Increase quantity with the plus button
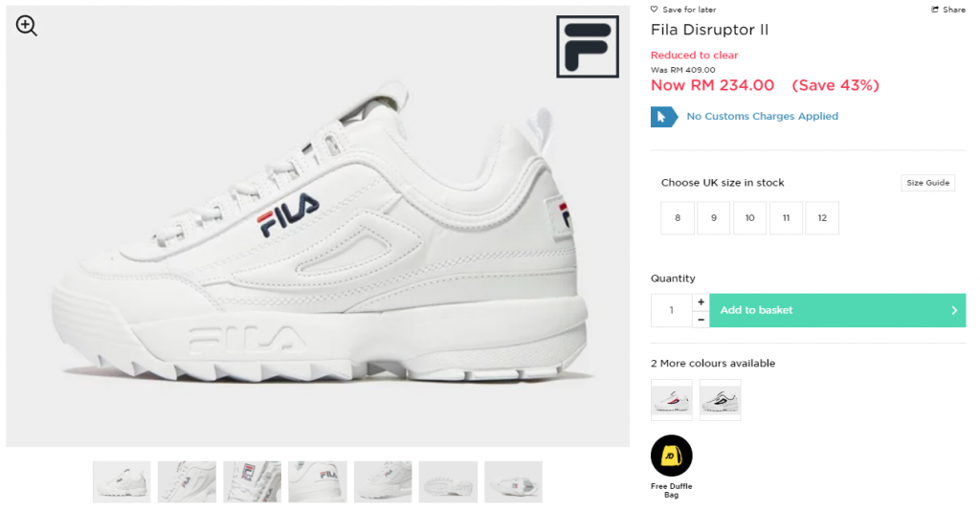The width and height of the screenshot is (980, 512). [x=701, y=302]
